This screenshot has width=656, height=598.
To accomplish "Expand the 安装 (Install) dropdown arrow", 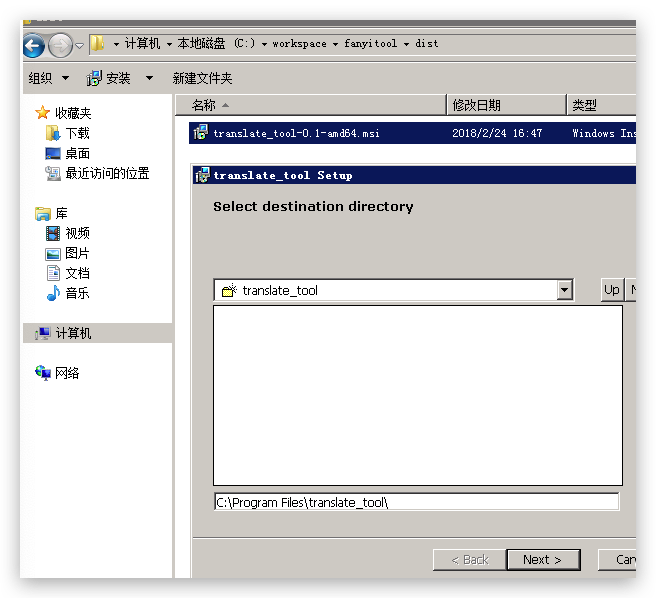I will pos(150,78).
